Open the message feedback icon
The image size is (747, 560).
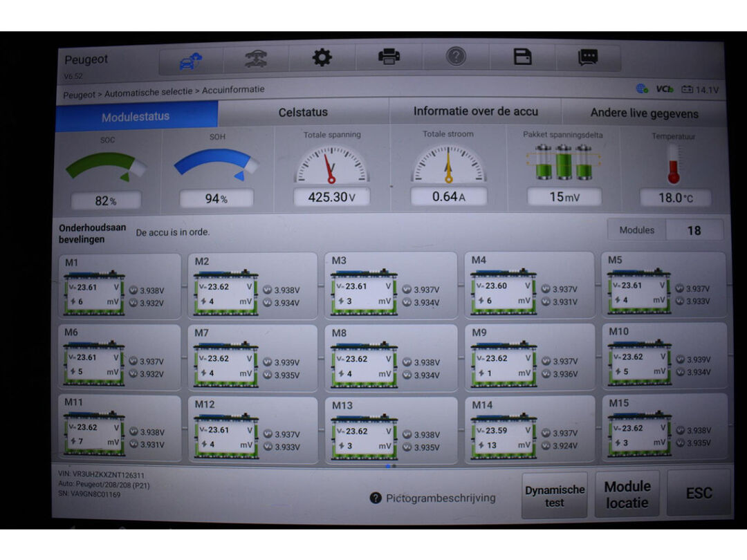pos(588,57)
